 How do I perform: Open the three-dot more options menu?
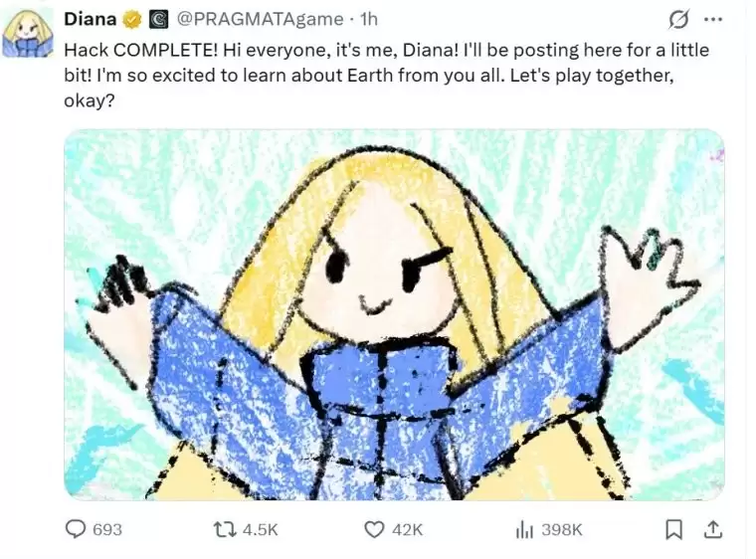[713, 20]
